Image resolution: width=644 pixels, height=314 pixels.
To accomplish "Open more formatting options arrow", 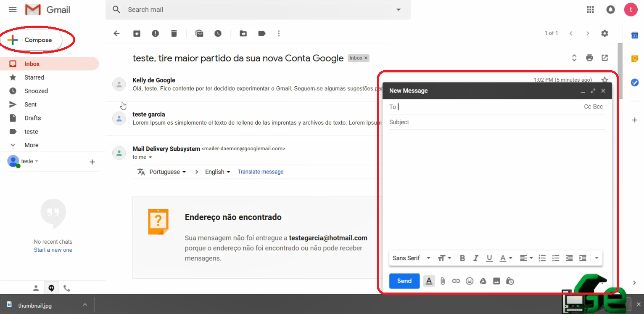I will [x=596, y=258].
